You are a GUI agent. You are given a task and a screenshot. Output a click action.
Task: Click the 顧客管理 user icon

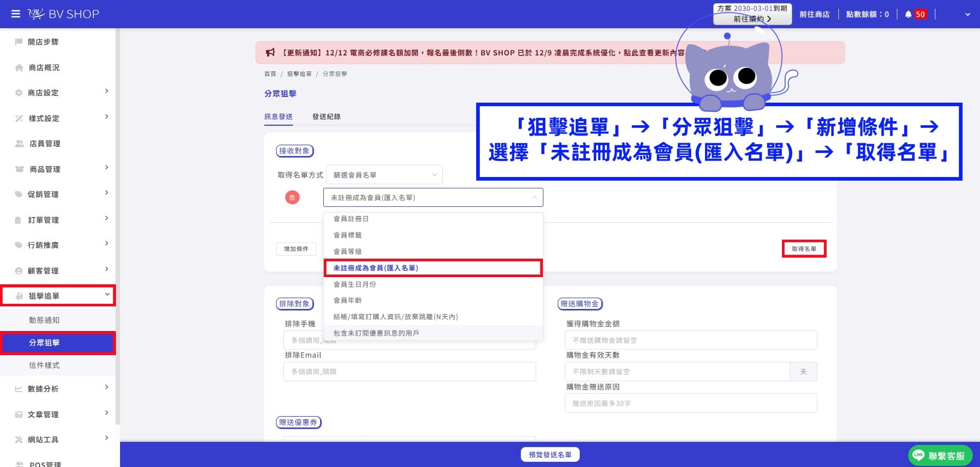(19, 271)
